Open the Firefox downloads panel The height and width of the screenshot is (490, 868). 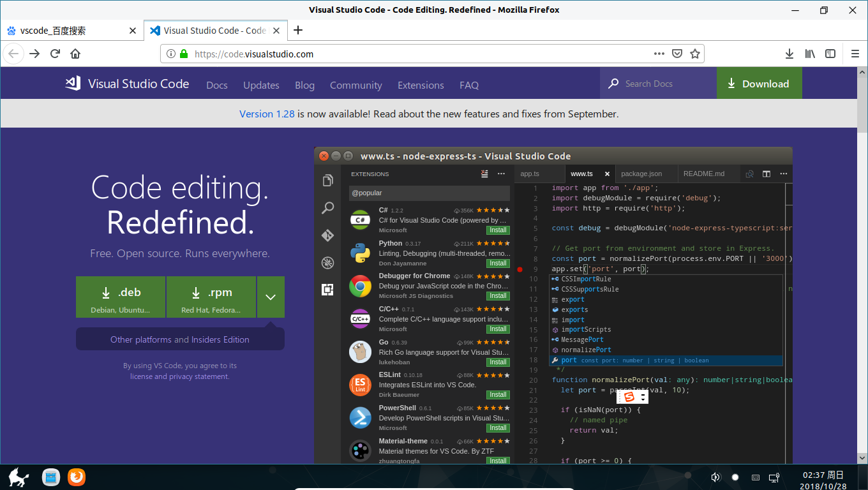click(x=789, y=54)
